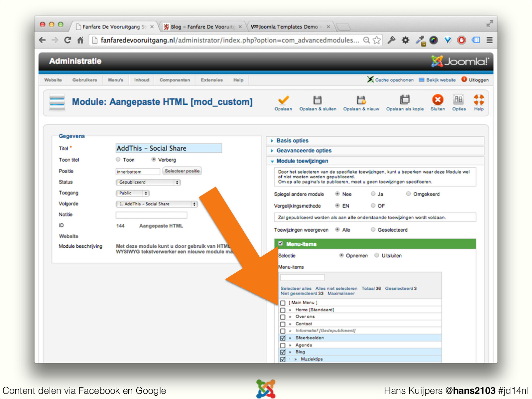The width and height of the screenshot is (532, 399).
Task: Click the key extension icon
Action: [391, 40]
